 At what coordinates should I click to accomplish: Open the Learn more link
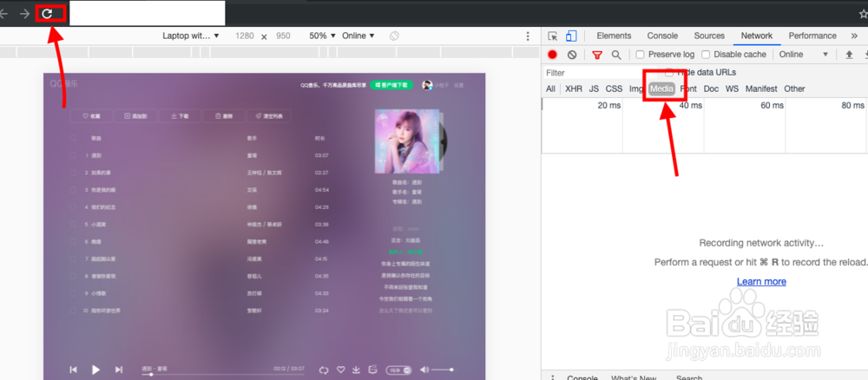pos(761,282)
